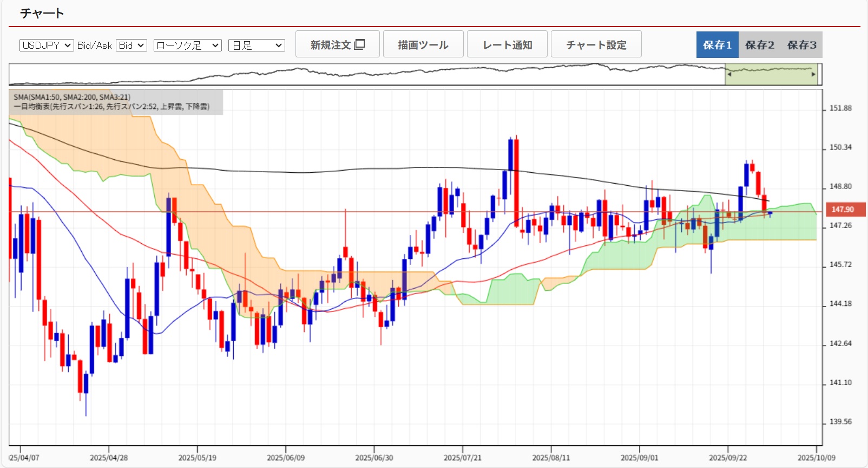
Task: Click the new-window icon on 新規注文
Action: (359, 44)
